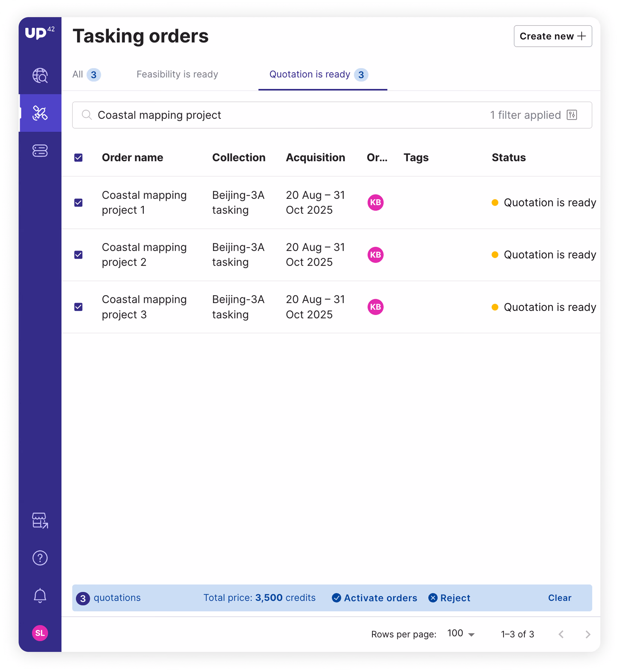Click Beijing-3A tasking in project 3 row
This screenshot has height=672, width=619.
coord(239,307)
